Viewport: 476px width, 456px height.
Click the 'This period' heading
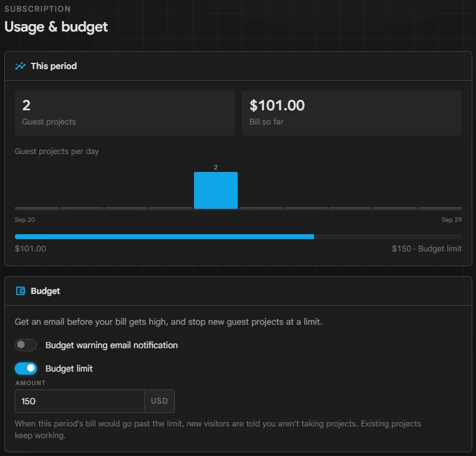click(54, 66)
